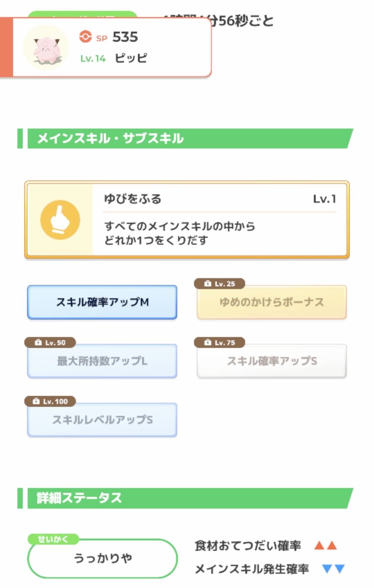Tap the Lv. 75 lock badge

220,342
